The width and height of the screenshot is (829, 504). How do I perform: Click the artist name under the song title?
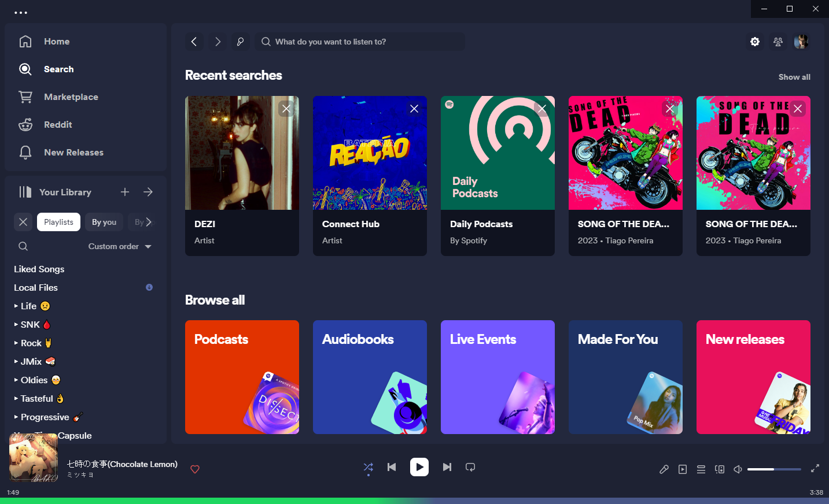(x=80, y=475)
